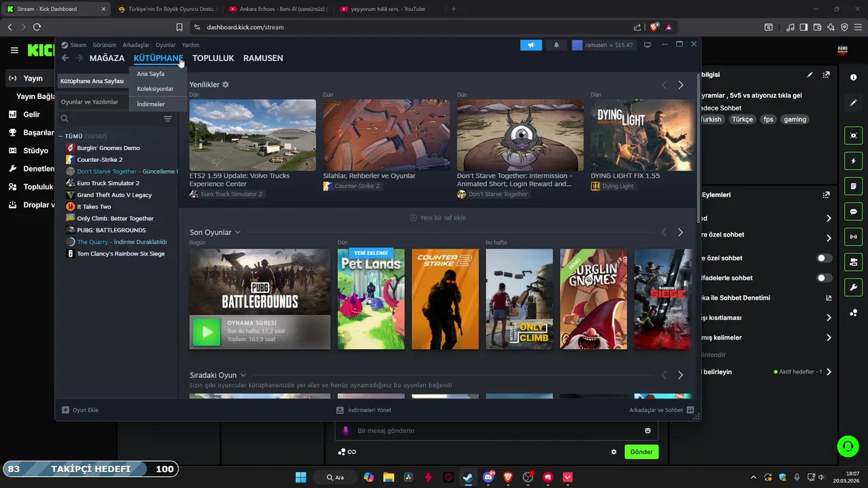Click Yeni bir raf ekle

(437, 218)
